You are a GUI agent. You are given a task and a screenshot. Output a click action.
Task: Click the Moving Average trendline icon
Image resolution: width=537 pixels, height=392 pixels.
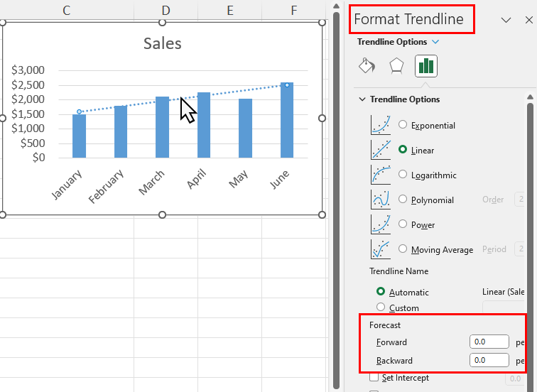pos(381,249)
